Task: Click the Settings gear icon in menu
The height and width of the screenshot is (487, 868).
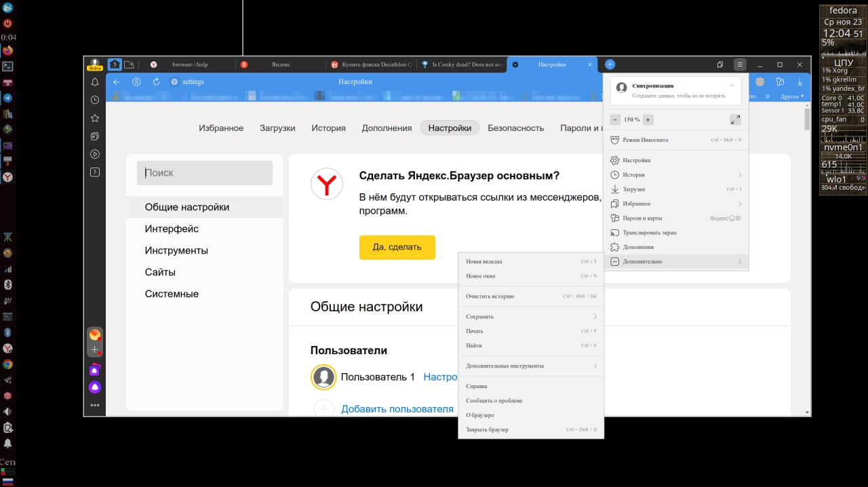Action: 615,160
